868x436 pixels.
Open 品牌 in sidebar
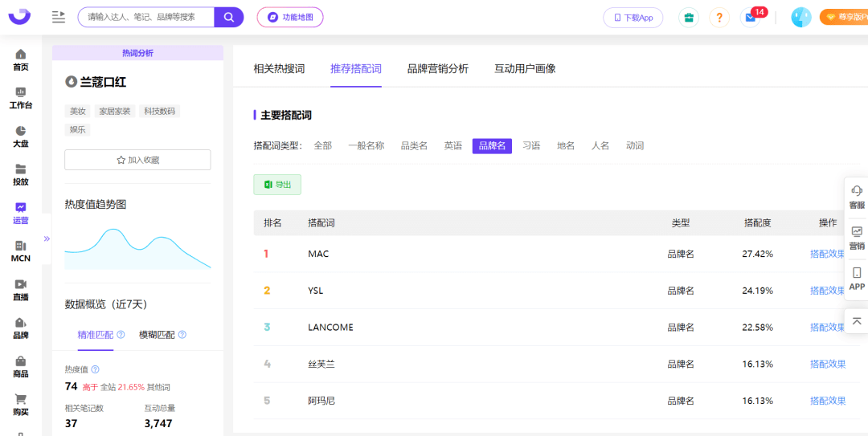(x=20, y=328)
